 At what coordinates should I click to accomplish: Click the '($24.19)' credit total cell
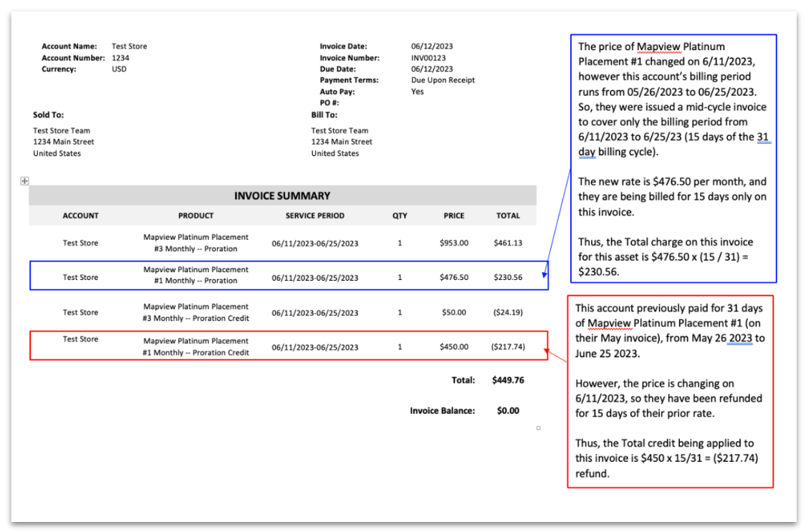click(508, 313)
